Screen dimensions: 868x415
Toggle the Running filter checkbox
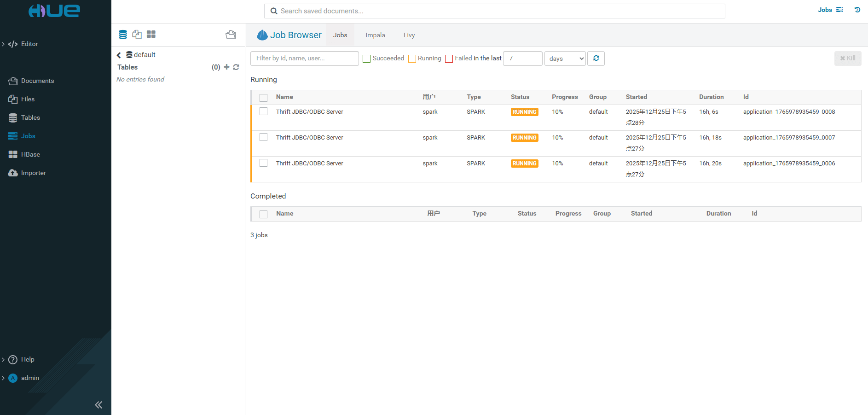pyautogui.click(x=412, y=59)
